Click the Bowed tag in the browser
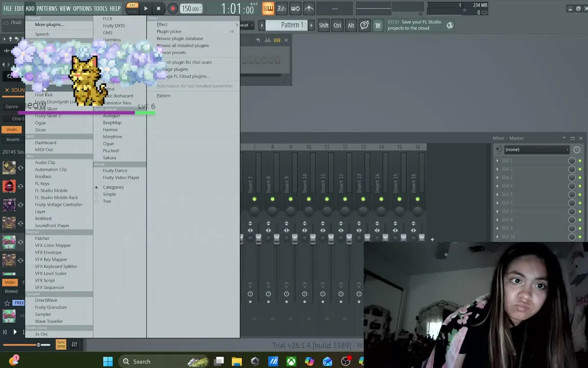The width and height of the screenshot is (588, 368). pyautogui.click(x=11, y=291)
